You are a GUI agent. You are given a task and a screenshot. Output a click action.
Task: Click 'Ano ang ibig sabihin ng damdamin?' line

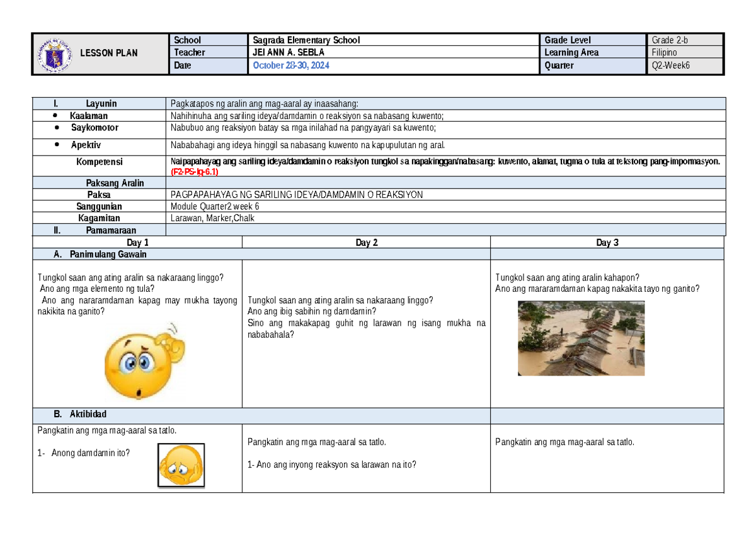(x=312, y=311)
